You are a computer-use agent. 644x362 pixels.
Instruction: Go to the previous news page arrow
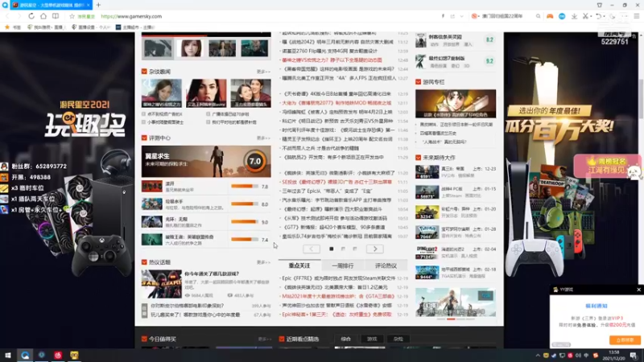(x=312, y=249)
